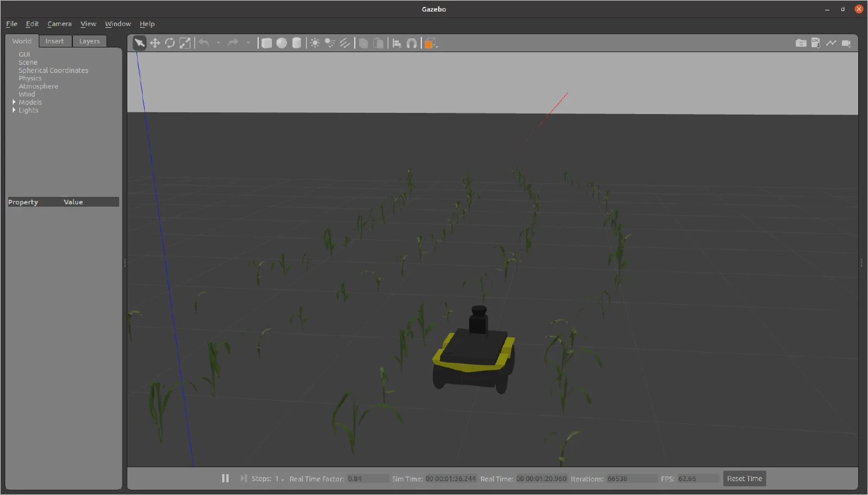Insert a sphere into the scene
Screen dimensions: 868x495
[282, 42]
